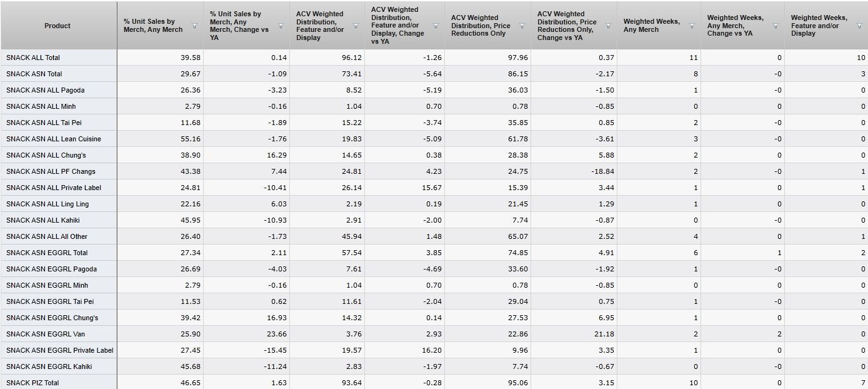Click Weighted Weeks, Feature and/or Display header text
This screenshot has height=389, width=868.
(x=819, y=26)
